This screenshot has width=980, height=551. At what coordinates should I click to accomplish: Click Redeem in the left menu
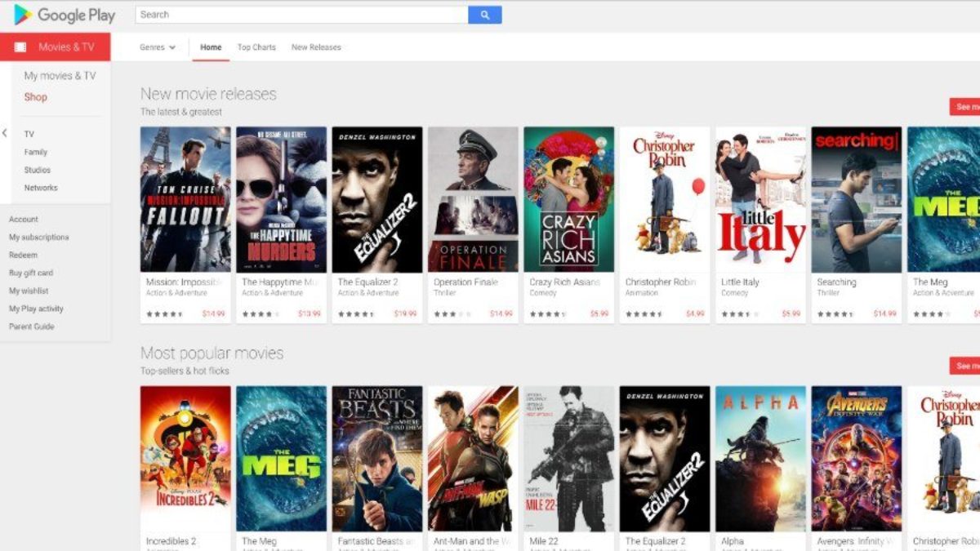coord(23,256)
